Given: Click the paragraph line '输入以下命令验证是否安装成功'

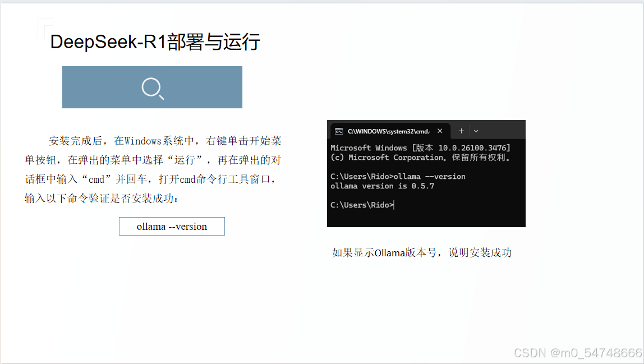Looking at the screenshot, I should click(102, 199).
